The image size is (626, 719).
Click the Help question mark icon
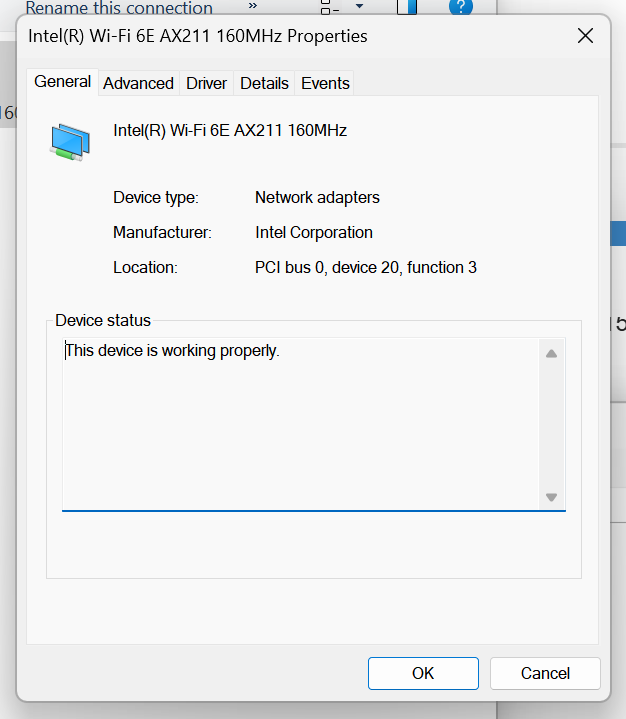pyautogui.click(x=460, y=7)
